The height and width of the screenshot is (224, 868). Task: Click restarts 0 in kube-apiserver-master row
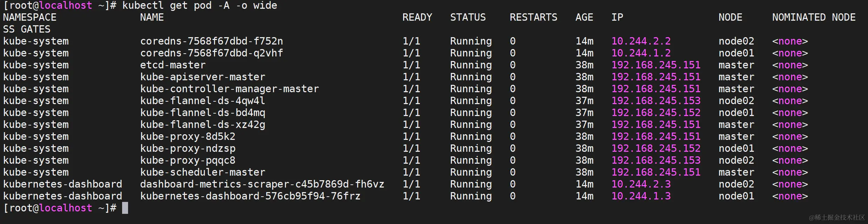[x=513, y=77]
